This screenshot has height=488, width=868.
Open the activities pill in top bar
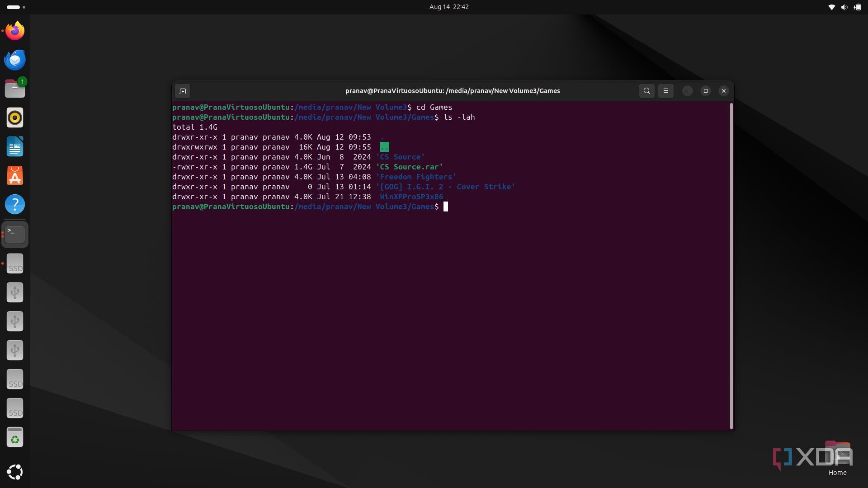click(16, 7)
